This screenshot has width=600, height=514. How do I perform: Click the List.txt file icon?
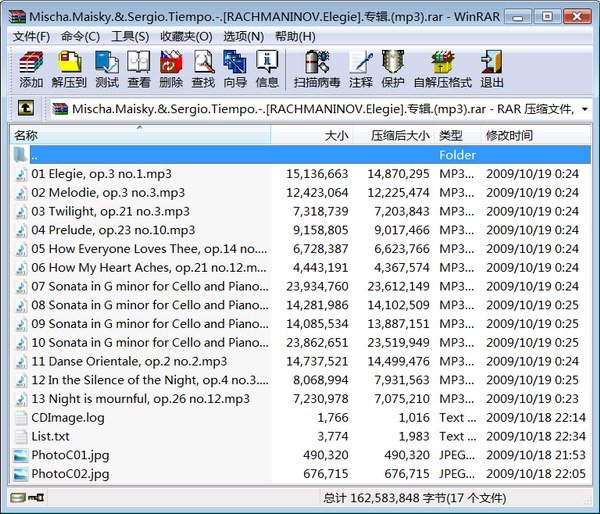click(21, 436)
